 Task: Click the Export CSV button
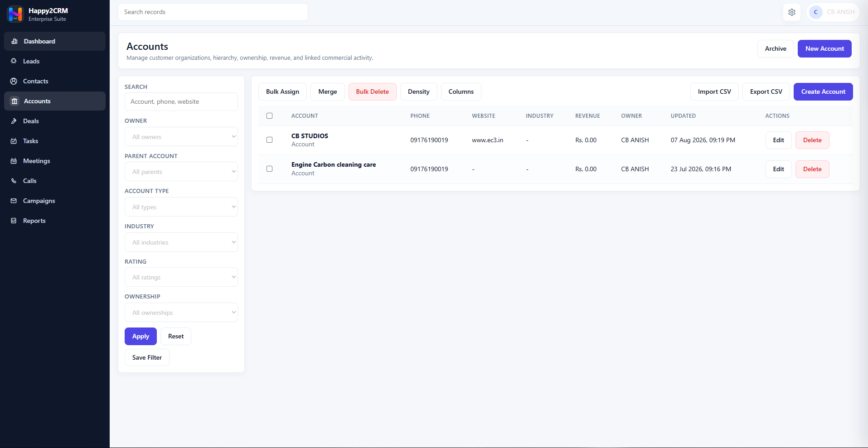pos(766,92)
